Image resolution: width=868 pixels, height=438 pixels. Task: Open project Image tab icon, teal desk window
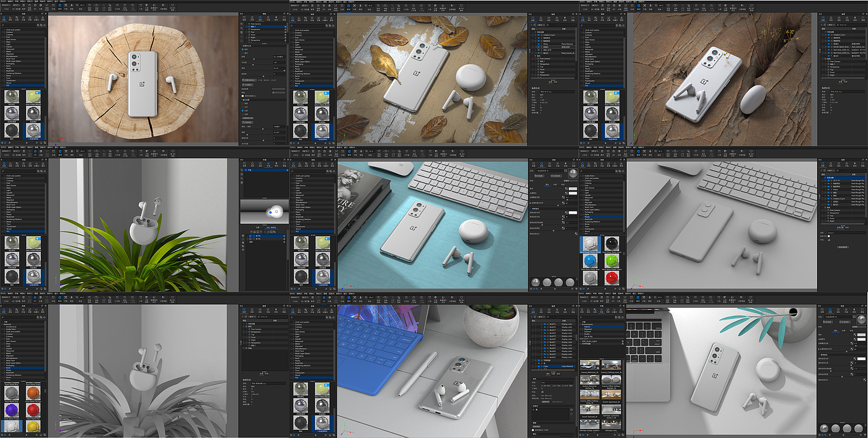point(573,164)
